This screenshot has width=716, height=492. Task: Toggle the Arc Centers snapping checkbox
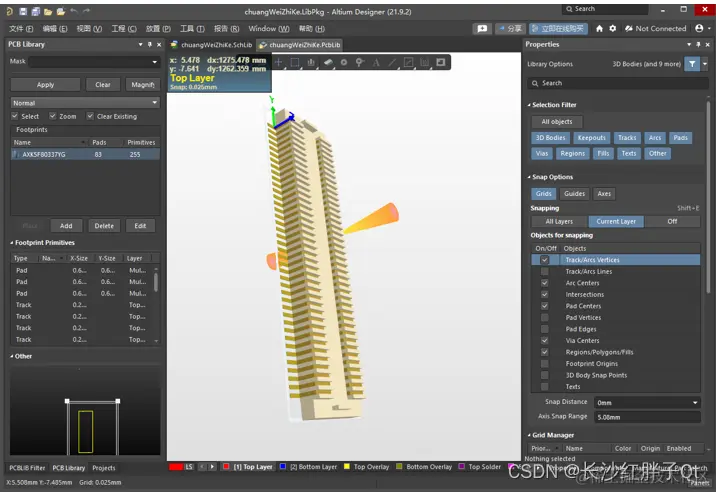coord(544,283)
